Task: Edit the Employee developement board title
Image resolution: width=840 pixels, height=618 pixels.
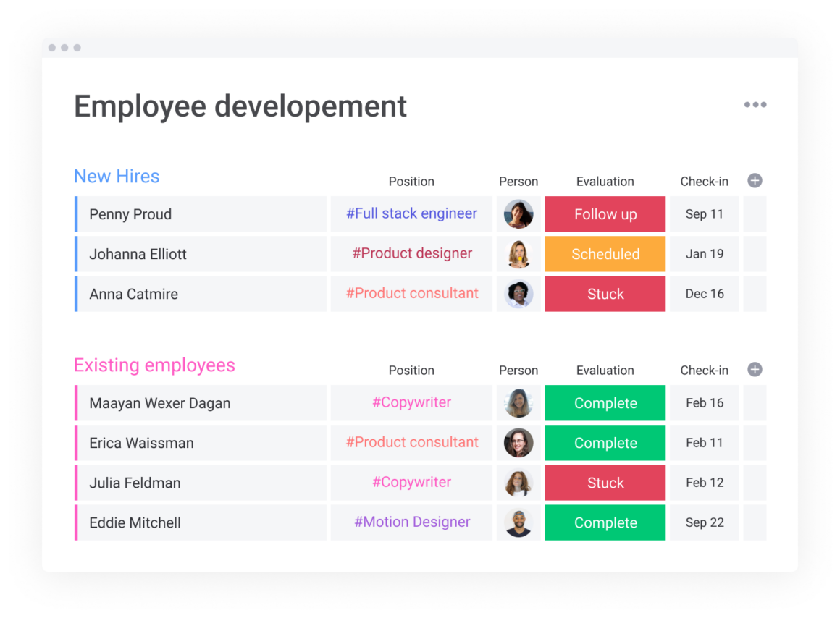Action: tap(240, 106)
